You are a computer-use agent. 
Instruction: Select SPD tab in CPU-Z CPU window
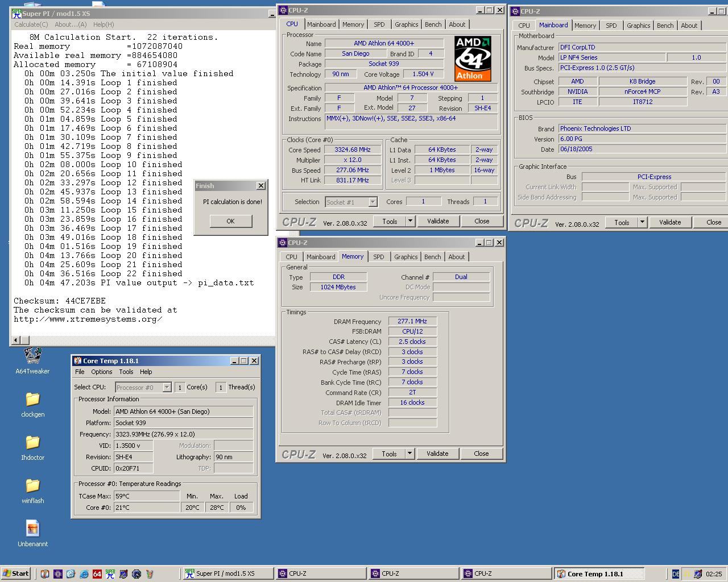pyautogui.click(x=379, y=24)
